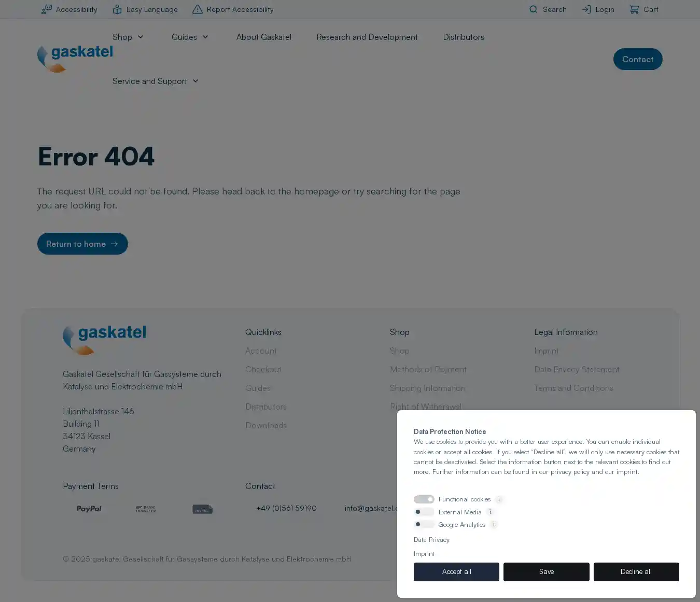The image size is (700, 602).
Task: Expand the Shop dropdown menu
Action: (128, 37)
